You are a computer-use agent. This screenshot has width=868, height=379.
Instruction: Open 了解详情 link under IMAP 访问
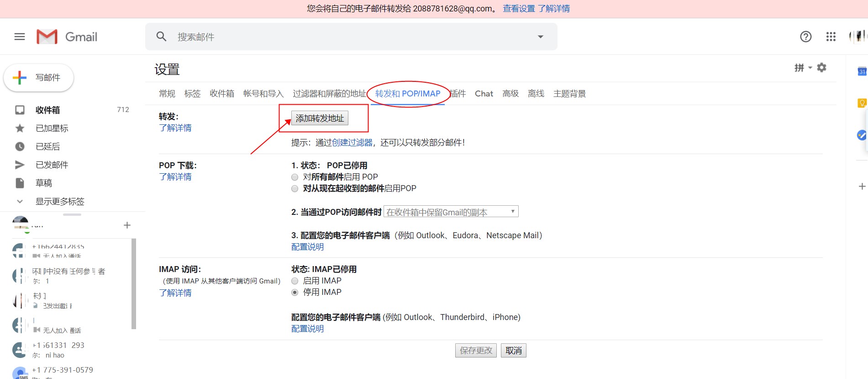(x=175, y=293)
